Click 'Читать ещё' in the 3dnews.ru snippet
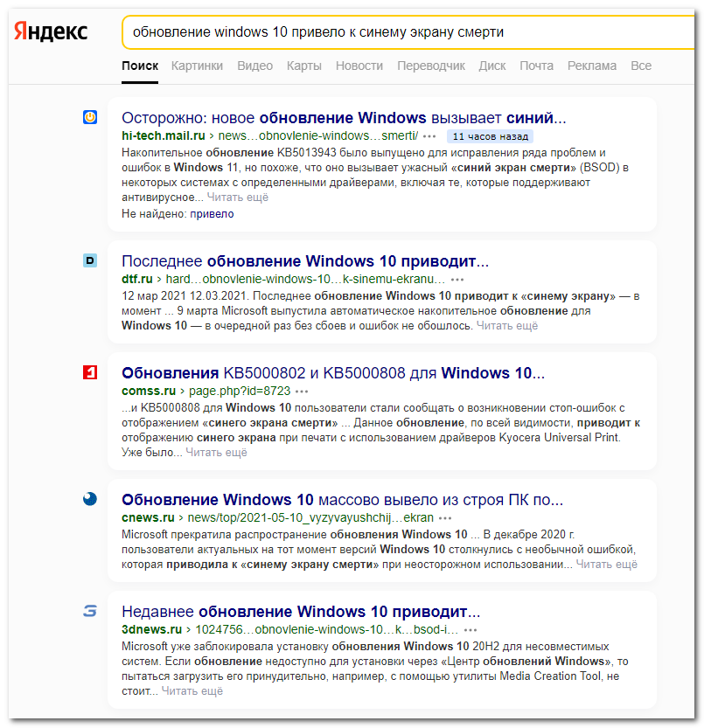 coord(192,691)
